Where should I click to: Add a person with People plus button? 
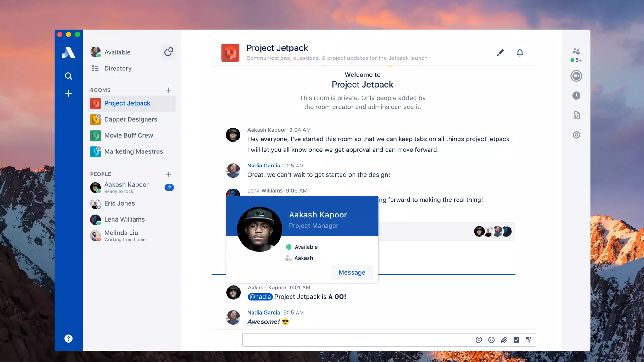click(169, 174)
